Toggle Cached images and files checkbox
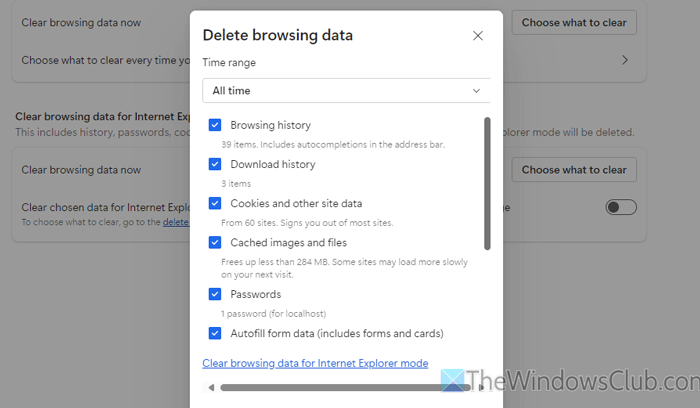This screenshot has height=408, width=700. pos(215,243)
